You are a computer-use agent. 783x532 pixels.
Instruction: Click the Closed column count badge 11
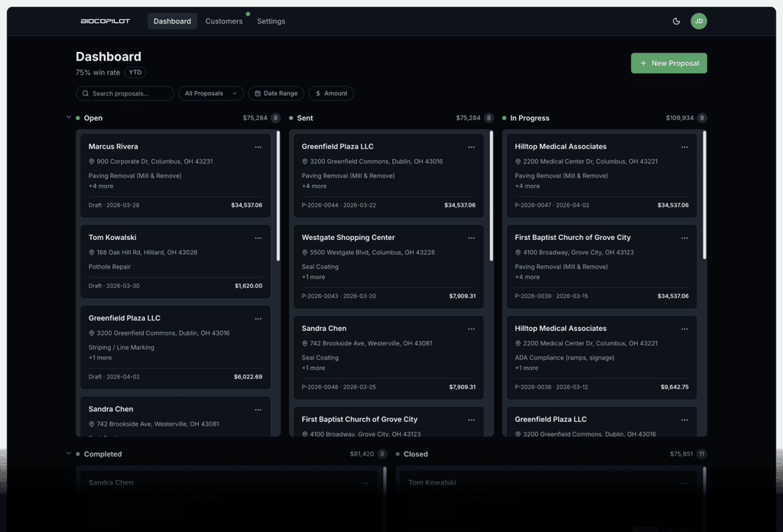pos(702,453)
